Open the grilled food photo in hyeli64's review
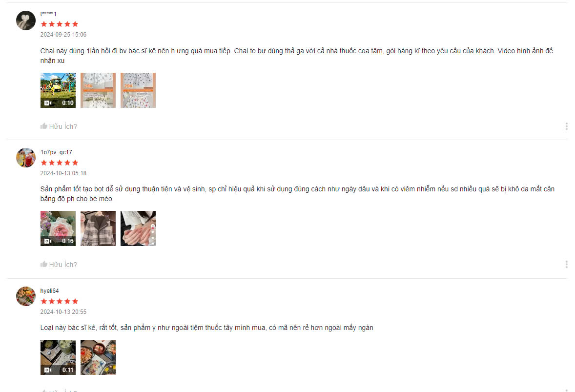 point(98,357)
